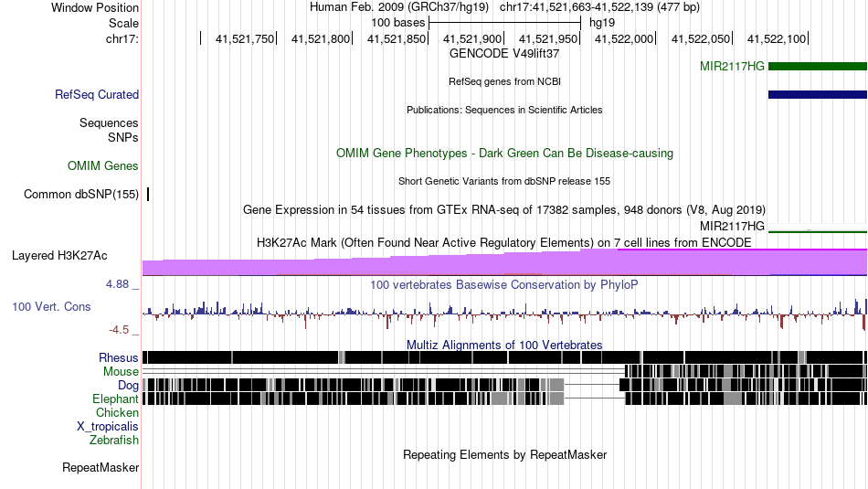Open the RefSeq Curated track label
Image resolution: width=868 pixels, height=489 pixels.
point(97,95)
